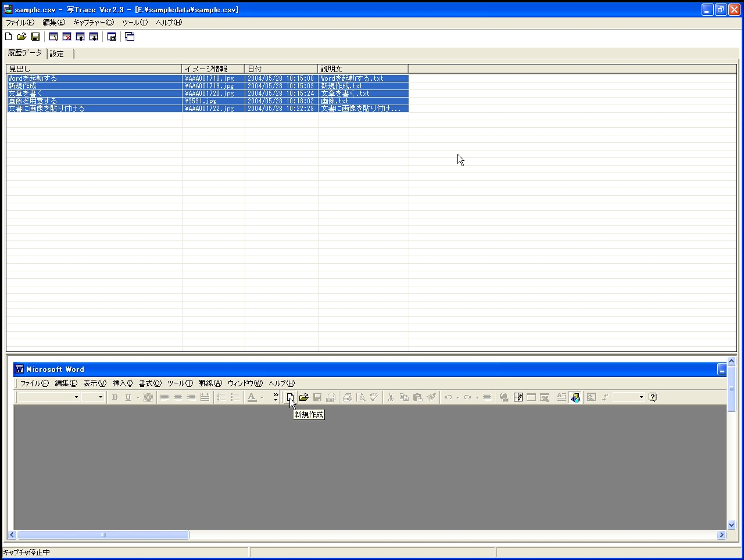Open the zoom combo box in Word toolbar

point(629,397)
